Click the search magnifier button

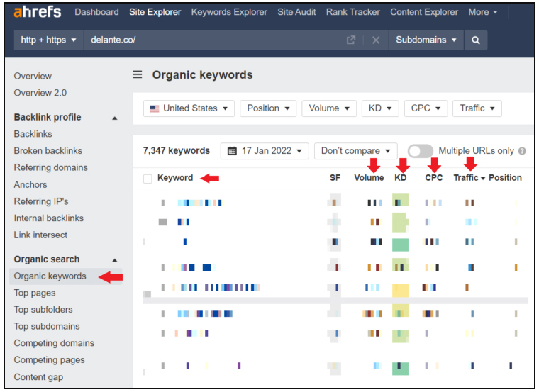pos(475,40)
